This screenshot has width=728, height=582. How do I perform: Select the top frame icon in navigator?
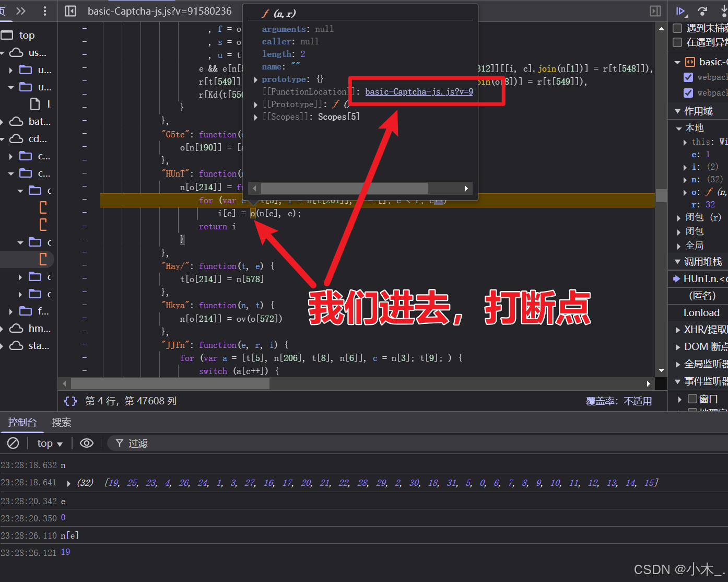(7, 35)
